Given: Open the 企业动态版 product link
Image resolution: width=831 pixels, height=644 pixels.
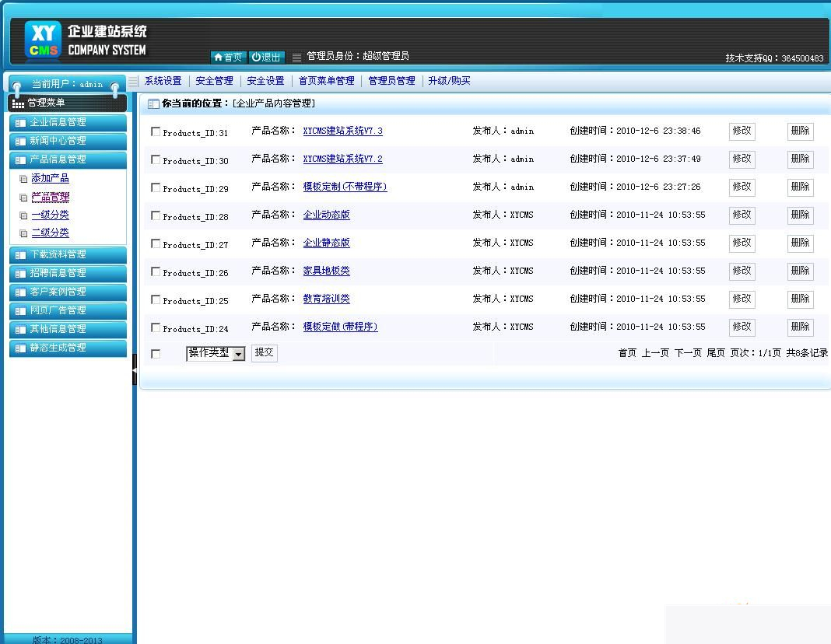Looking at the screenshot, I should pyautogui.click(x=326, y=215).
